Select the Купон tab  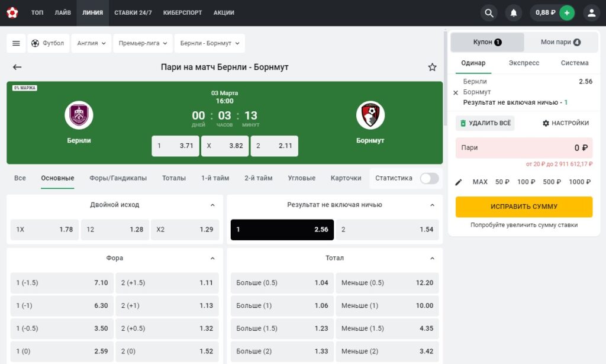tap(488, 42)
